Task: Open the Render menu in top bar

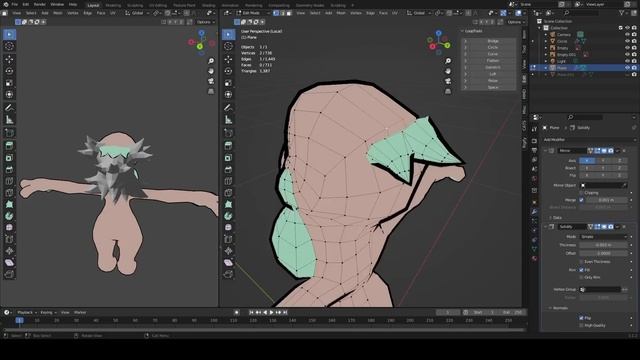Action: coord(40,4)
